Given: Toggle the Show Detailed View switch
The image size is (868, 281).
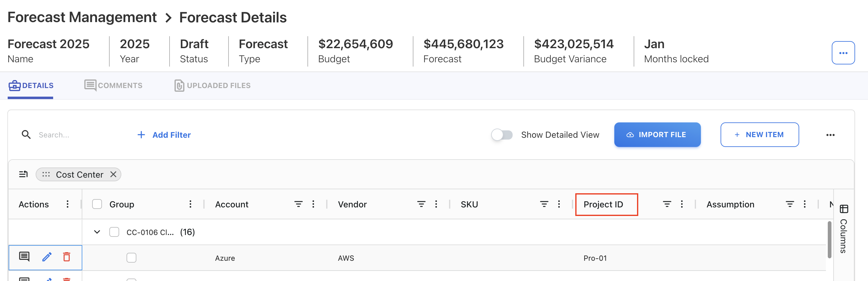Looking at the screenshot, I should pyautogui.click(x=502, y=135).
